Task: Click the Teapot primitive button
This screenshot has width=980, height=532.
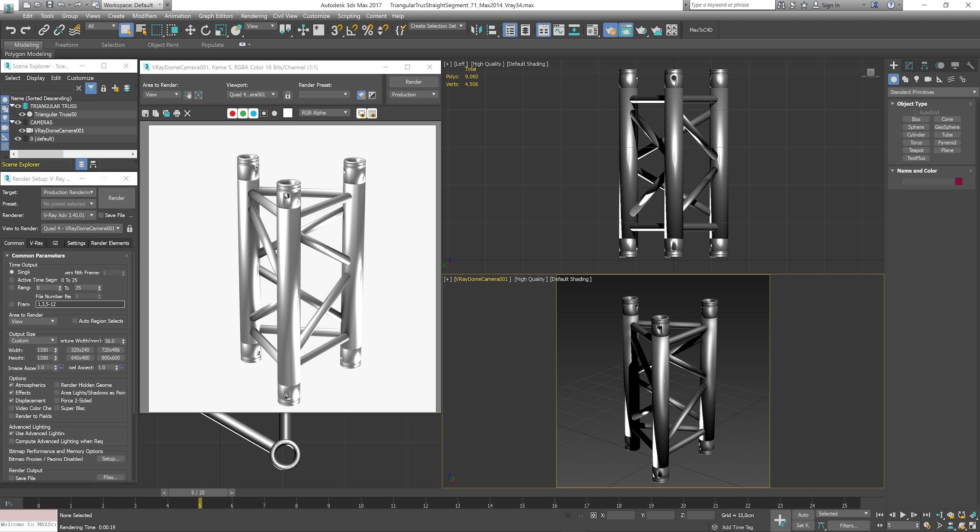Action: (x=916, y=150)
